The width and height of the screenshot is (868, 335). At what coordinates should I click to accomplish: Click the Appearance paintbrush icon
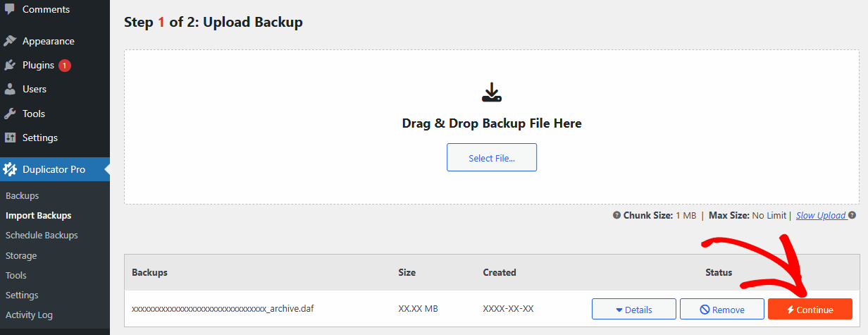tap(10, 41)
